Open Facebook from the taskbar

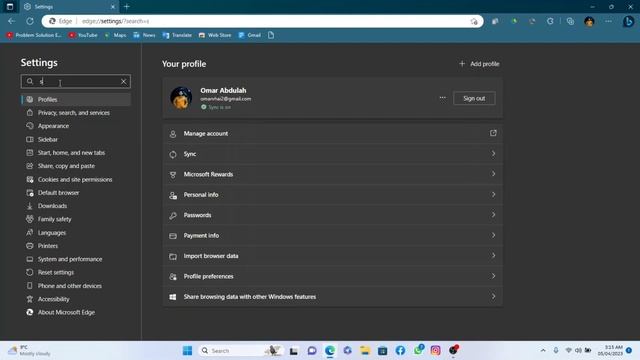click(400, 351)
